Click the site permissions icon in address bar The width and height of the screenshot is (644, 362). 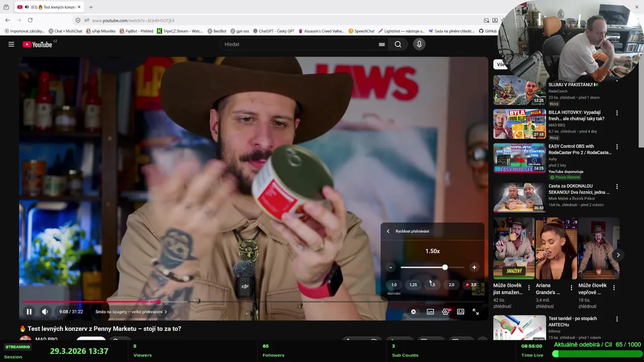coord(87,21)
